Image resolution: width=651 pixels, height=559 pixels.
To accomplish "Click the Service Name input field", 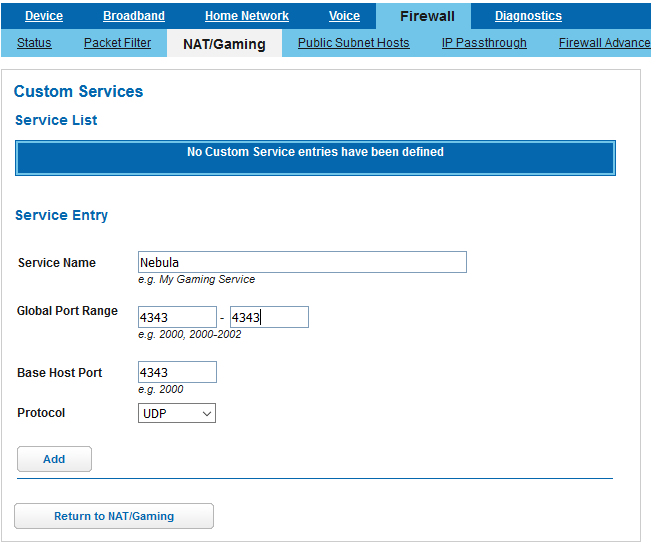I will 302,262.
